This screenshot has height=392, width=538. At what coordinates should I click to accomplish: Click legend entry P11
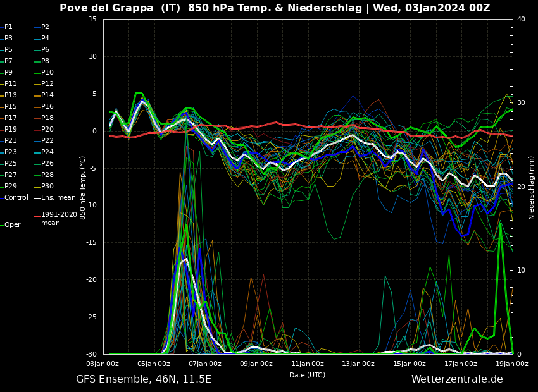pyautogui.click(x=10, y=83)
